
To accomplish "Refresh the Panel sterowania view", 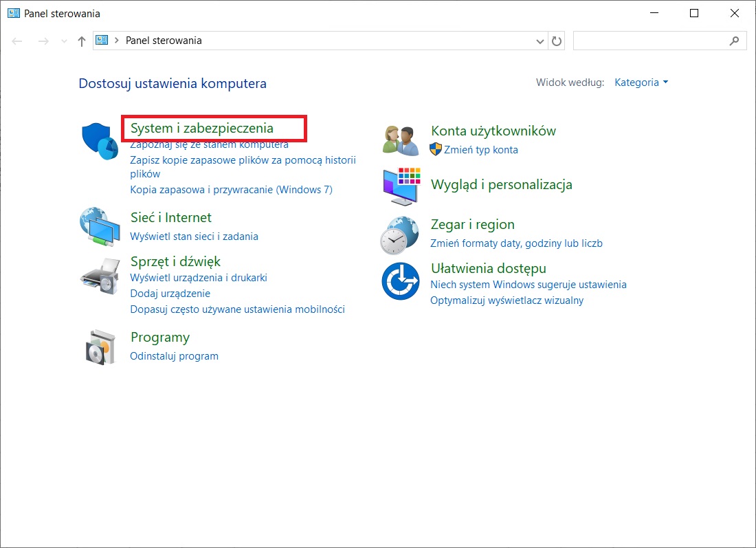I will (x=557, y=41).
